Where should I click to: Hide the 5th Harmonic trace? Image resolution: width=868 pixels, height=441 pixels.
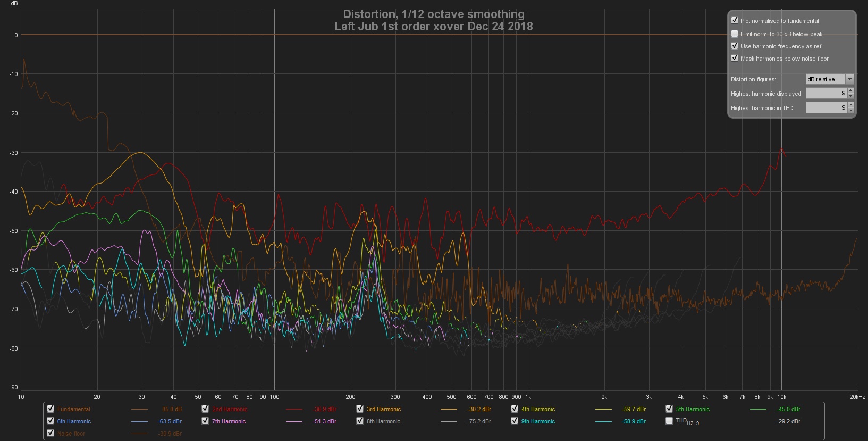click(x=669, y=409)
